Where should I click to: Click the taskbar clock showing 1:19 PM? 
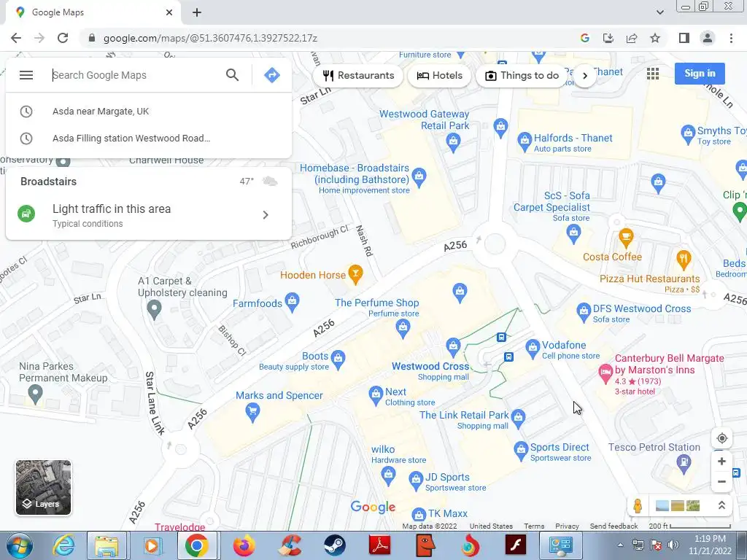coord(710,545)
